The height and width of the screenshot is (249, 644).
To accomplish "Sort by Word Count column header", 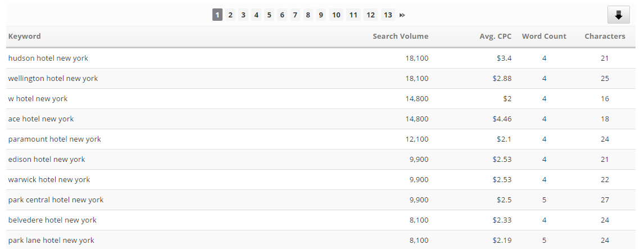I will pos(544,37).
